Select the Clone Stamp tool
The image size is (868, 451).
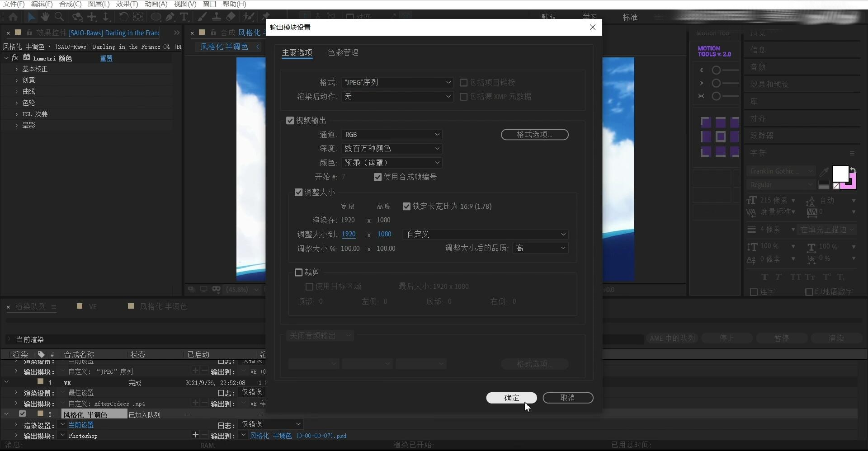pos(217,17)
